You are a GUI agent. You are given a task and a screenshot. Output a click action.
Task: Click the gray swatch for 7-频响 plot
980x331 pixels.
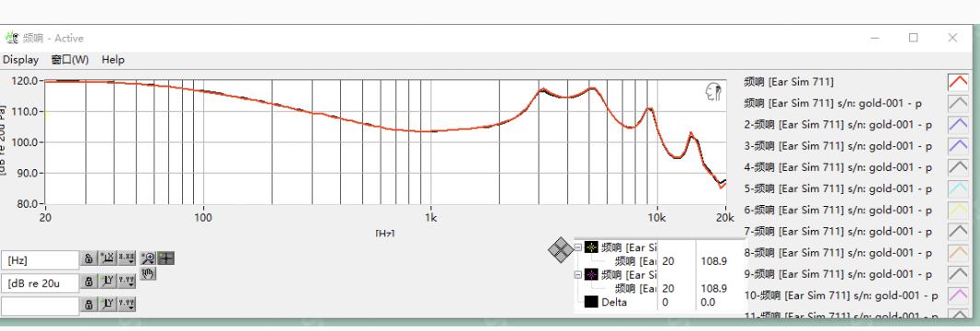[x=958, y=231]
